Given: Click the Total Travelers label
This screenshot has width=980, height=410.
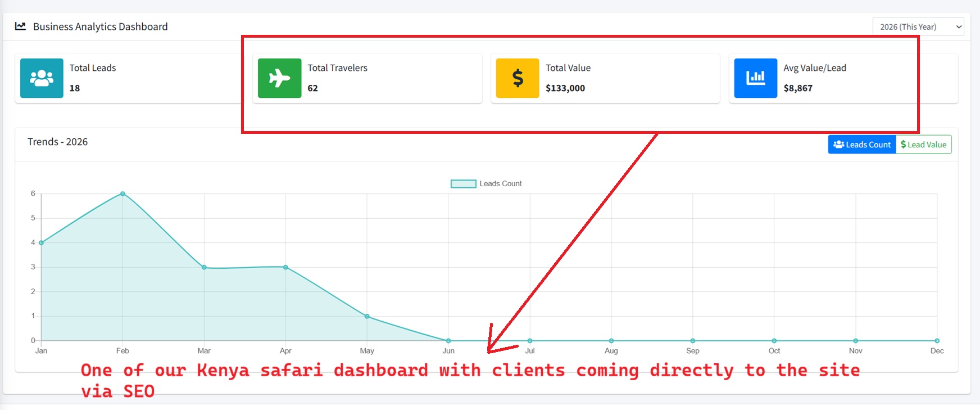Looking at the screenshot, I should pos(338,68).
